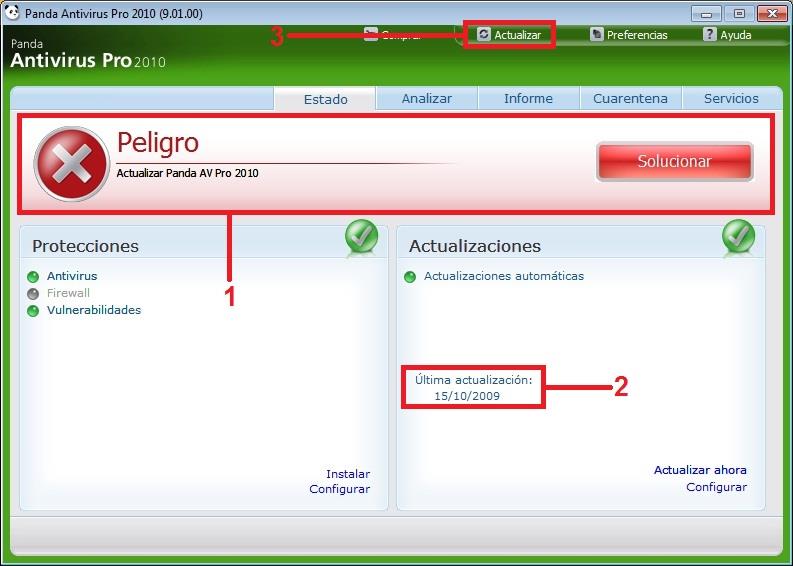This screenshot has width=793, height=566.
Task: Click the red Peligro X status icon
Action: click(71, 164)
